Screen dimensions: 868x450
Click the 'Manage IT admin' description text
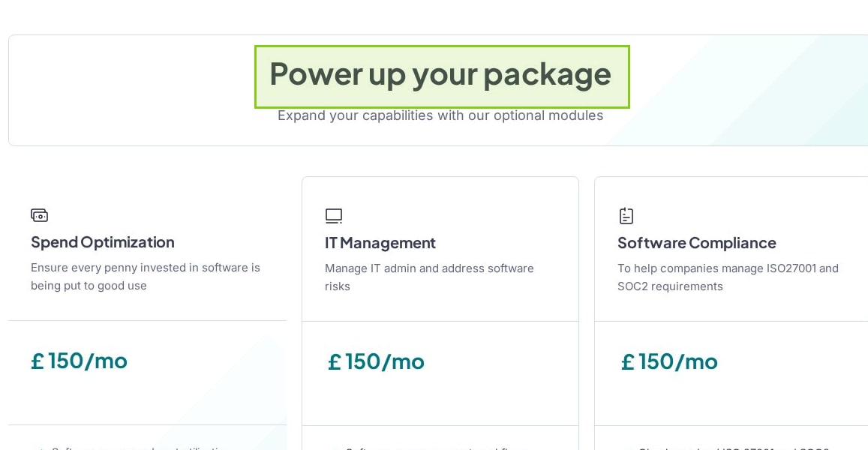coord(430,277)
